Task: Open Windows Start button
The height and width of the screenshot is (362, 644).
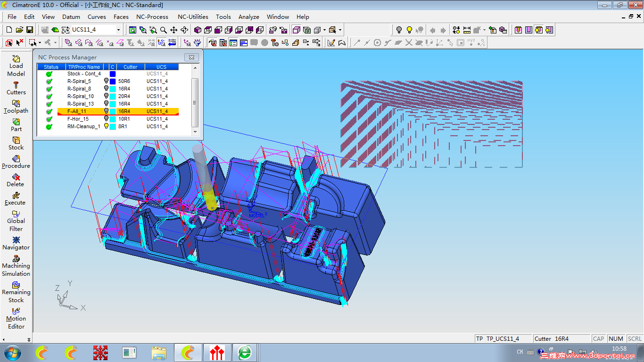Action: [12, 352]
